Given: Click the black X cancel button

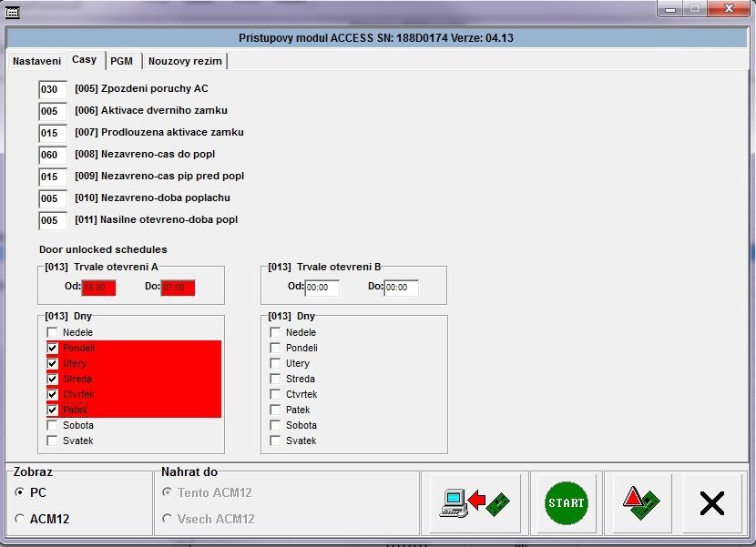Looking at the screenshot, I should (711, 503).
